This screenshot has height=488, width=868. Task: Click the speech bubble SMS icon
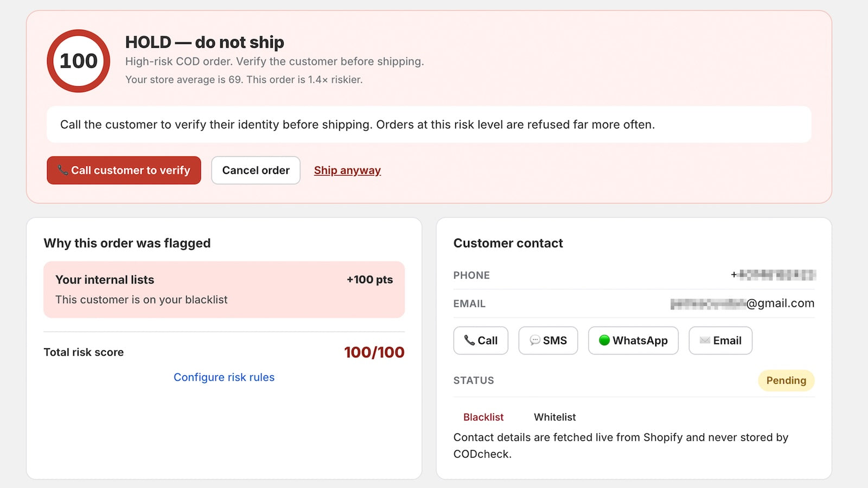tap(535, 341)
